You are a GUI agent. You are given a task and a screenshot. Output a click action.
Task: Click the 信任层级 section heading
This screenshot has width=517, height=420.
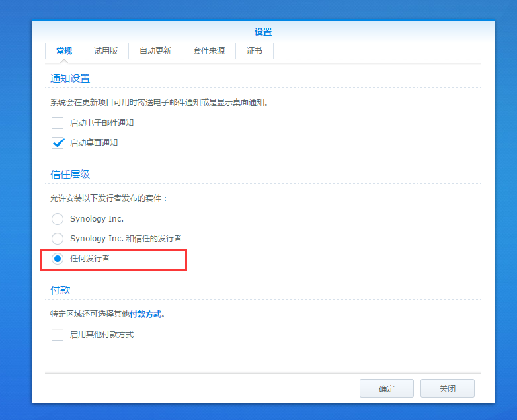point(70,175)
